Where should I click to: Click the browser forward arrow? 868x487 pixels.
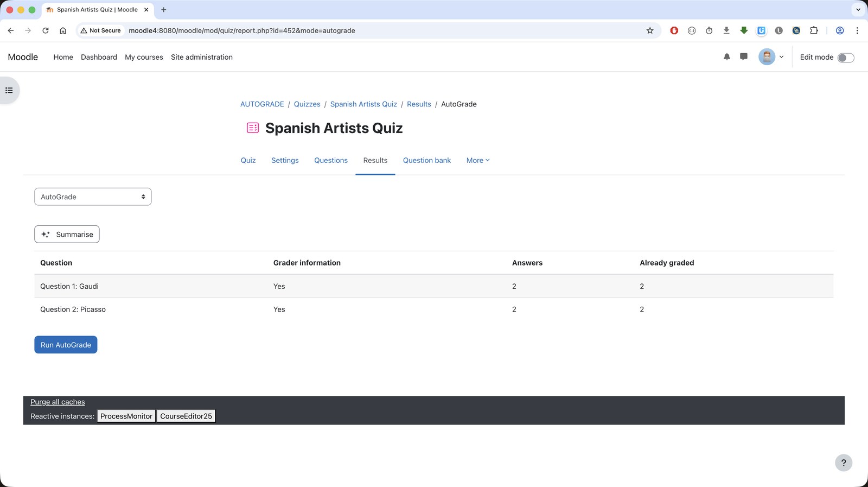click(28, 30)
